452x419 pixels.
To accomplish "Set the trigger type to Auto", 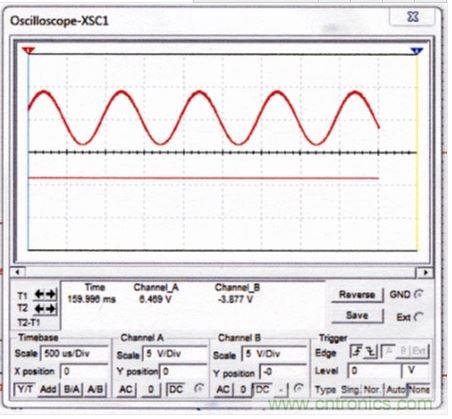I will click(x=396, y=389).
